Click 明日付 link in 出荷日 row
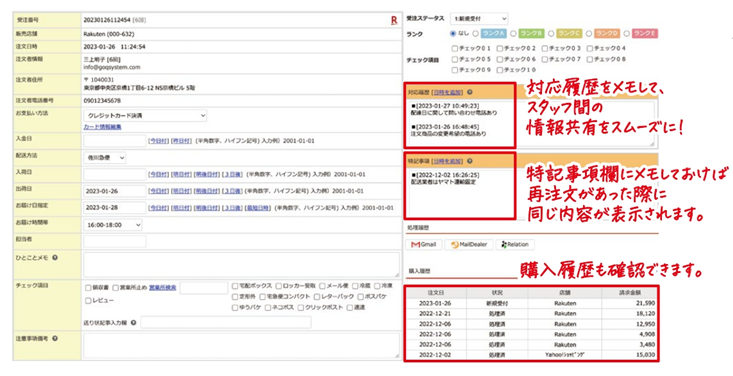 (x=181, y=191)
